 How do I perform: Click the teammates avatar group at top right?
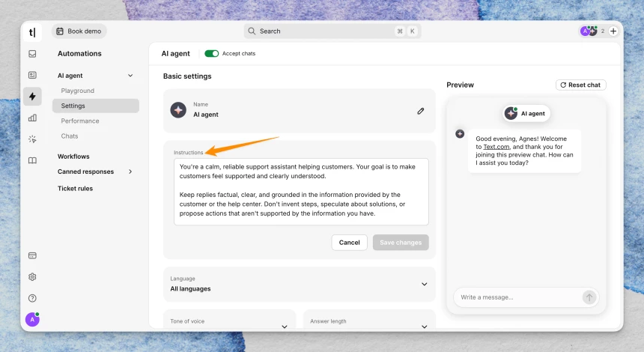[589, 31]
